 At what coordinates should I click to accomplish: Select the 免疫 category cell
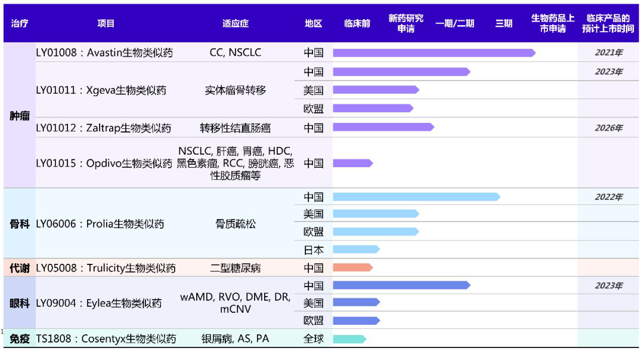19,339
